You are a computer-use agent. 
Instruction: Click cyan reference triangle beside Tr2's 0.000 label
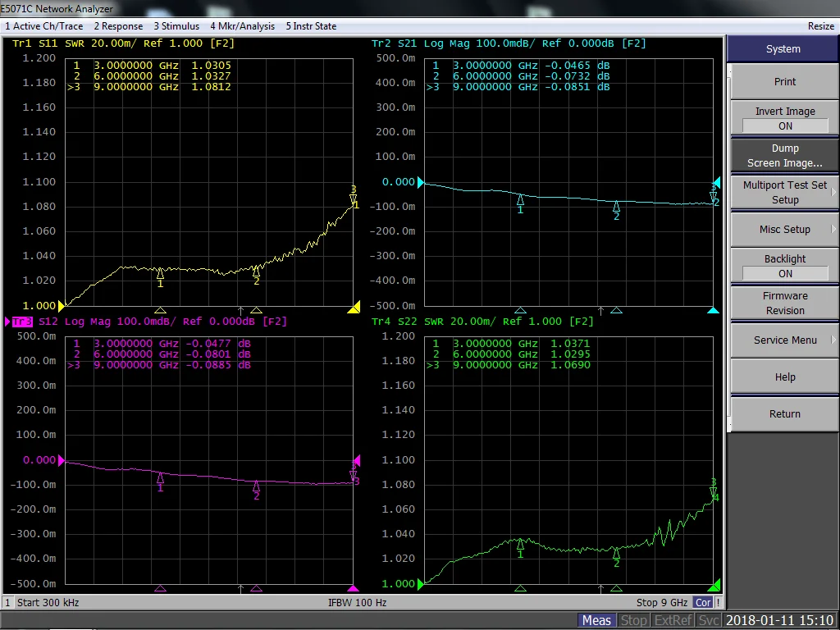click(421, 183)
